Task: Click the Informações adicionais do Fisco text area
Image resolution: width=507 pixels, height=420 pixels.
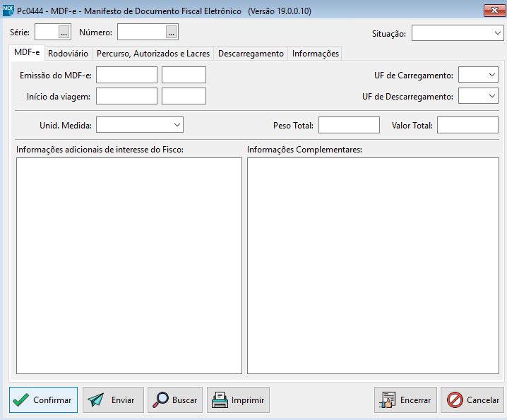Action: [x=129, y=266]
